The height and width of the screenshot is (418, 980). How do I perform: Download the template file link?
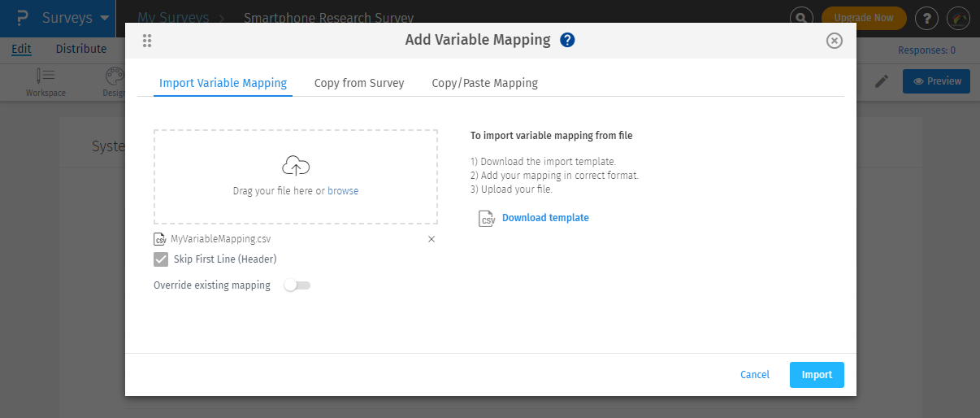[545, 218]
